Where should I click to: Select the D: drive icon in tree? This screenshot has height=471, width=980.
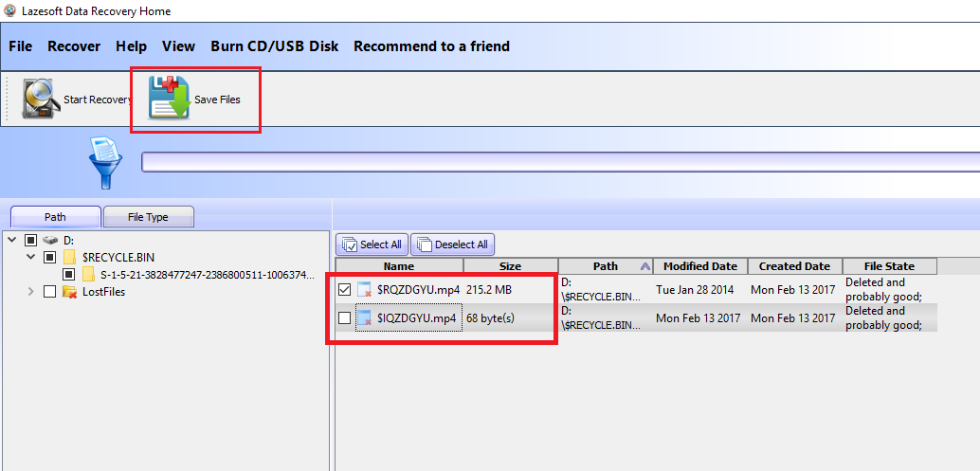pyautogui.click(x=52, y=240)
